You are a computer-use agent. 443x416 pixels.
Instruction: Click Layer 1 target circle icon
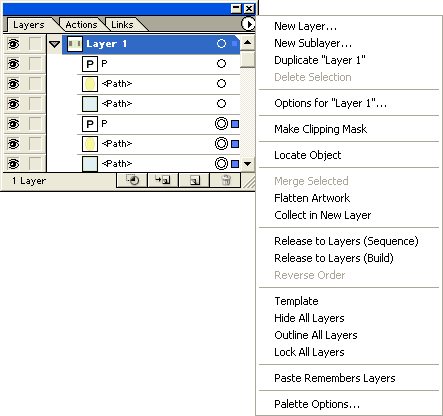tap(221, 44)
